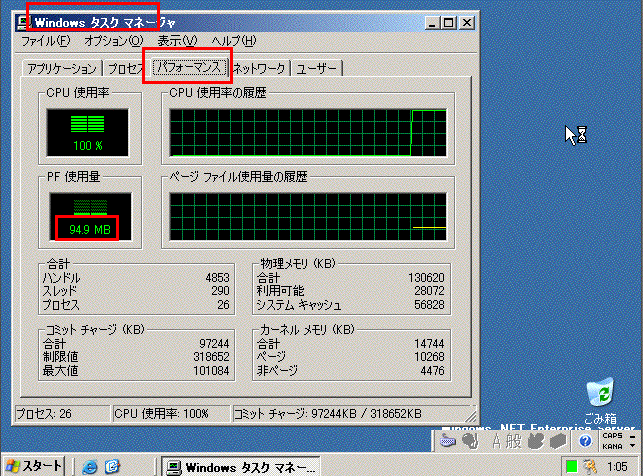Toggle the KANA lock indicator on language bar
The height and width of the screenshot is (476, 643).
(x=612, y=446)
